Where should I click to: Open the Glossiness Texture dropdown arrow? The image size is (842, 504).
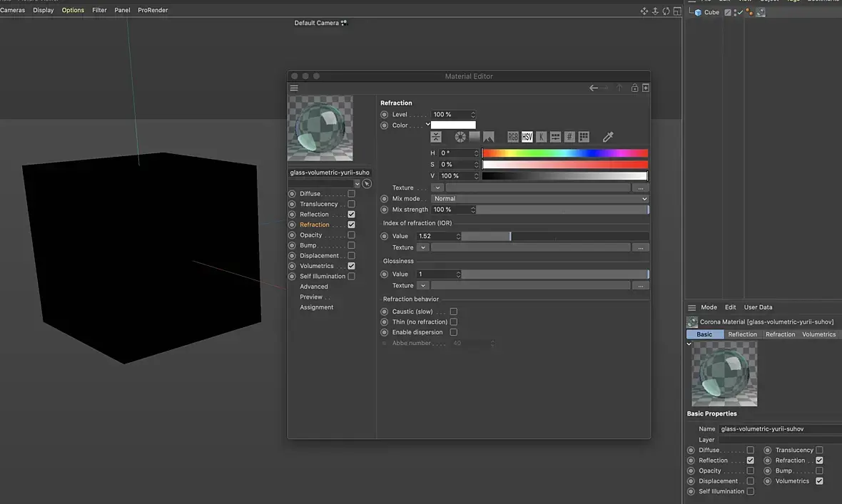point(423,286)
